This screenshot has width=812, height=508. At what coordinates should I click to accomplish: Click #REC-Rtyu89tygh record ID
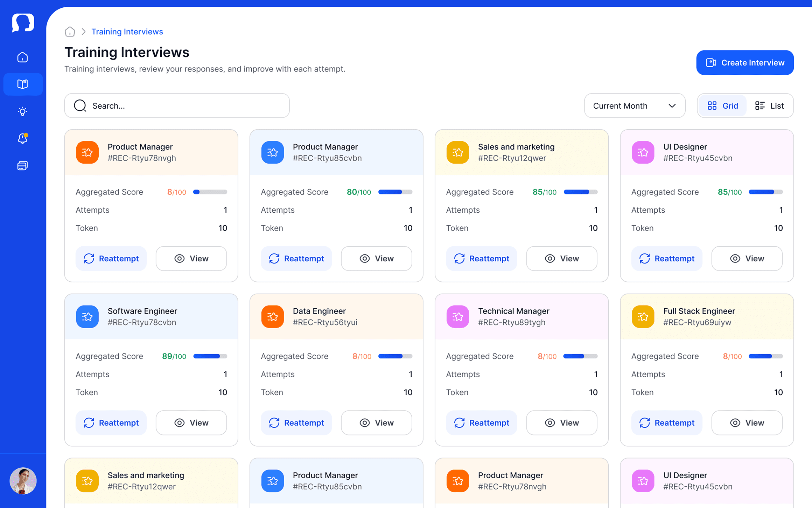[x=512, y=322]
